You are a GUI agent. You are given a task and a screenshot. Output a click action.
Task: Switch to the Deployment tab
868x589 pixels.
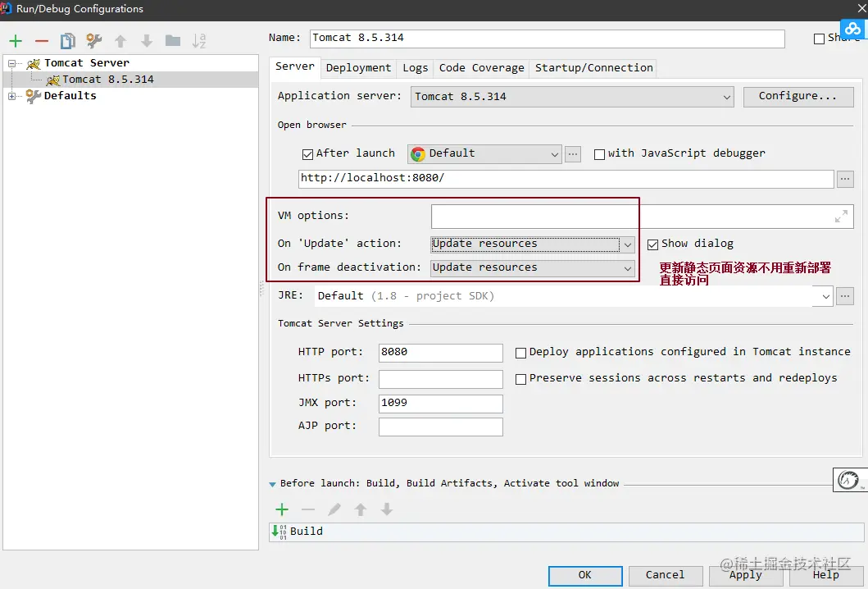[358, 67]
